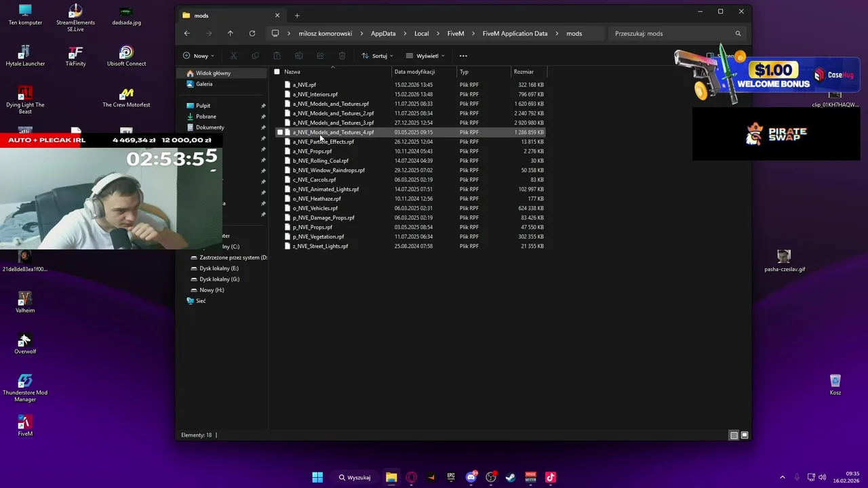Open Sieć in sidebar
Screen dimensions: 868x488
click(x=201, y=301)
